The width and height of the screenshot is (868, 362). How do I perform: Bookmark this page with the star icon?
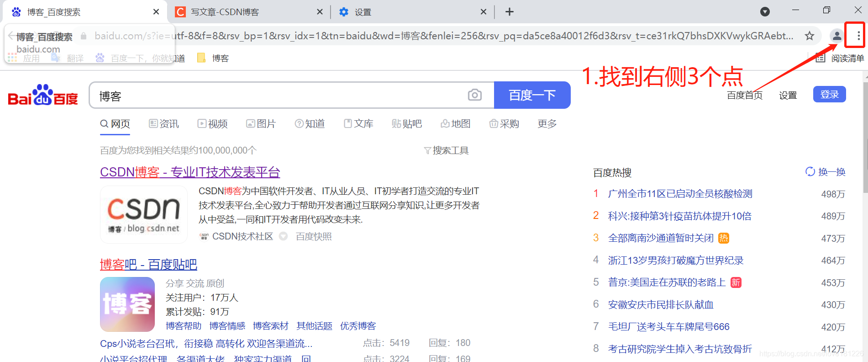(810, 36)
